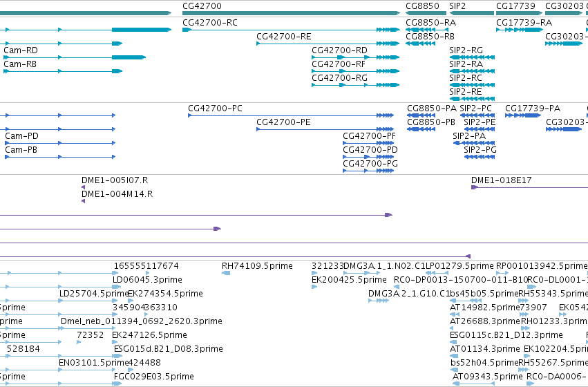This screenshot has width=588, height=387.
Task: Select EST EN03101.5prime
Action: pyautogui.click(x=94, y=363)
